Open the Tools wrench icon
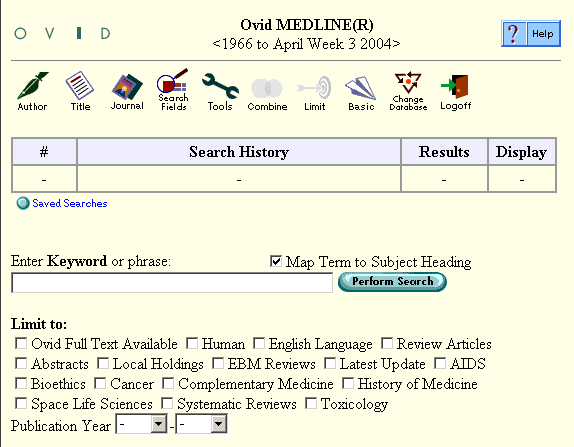Image resolution: width=574 pixels, height=447 pixels. [x=220, y=92]
